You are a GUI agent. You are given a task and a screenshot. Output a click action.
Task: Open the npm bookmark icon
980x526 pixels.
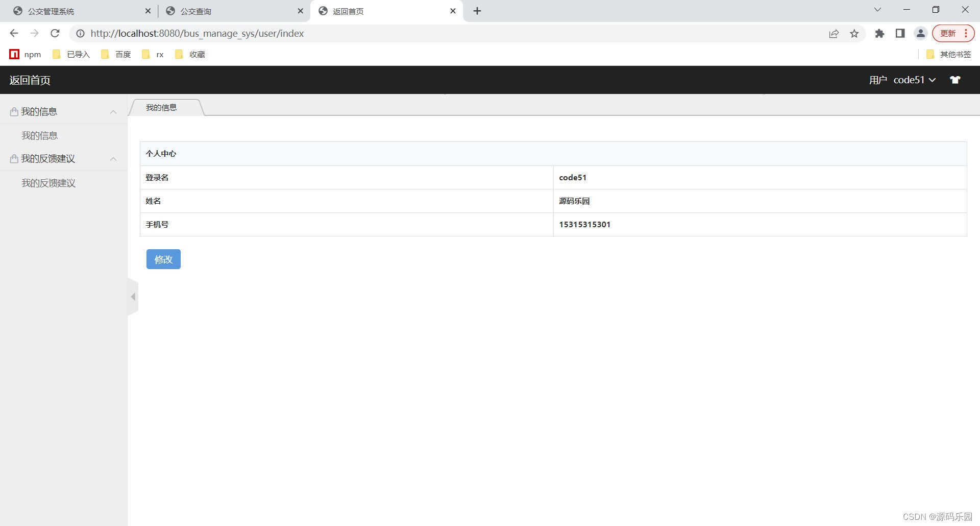[x=14, y=54]
